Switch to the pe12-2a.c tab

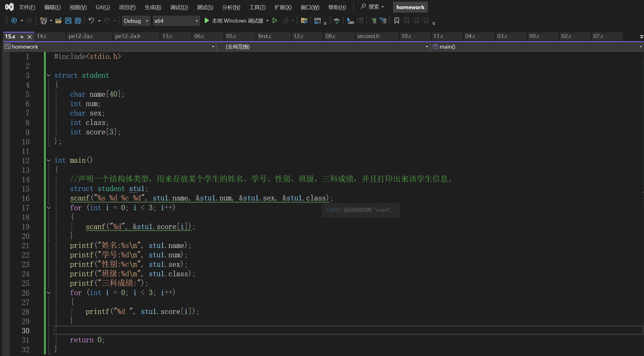click(x=81, y=36)
